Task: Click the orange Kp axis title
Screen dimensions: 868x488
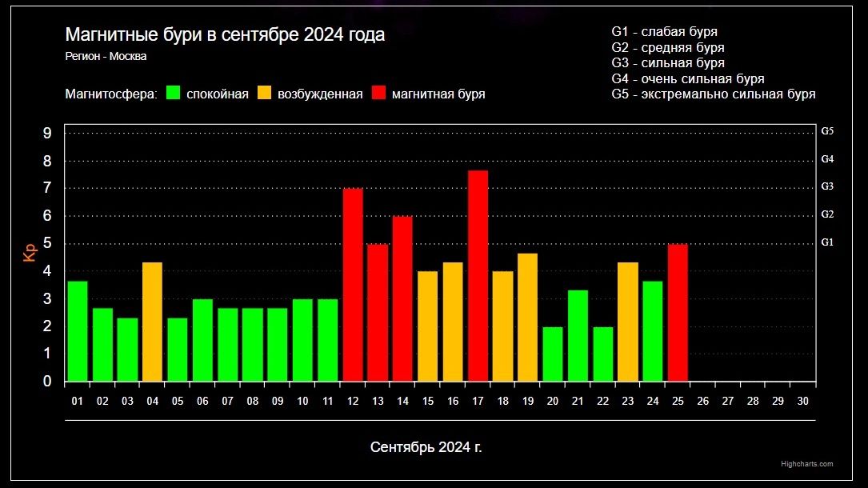Action: point(30,253)
